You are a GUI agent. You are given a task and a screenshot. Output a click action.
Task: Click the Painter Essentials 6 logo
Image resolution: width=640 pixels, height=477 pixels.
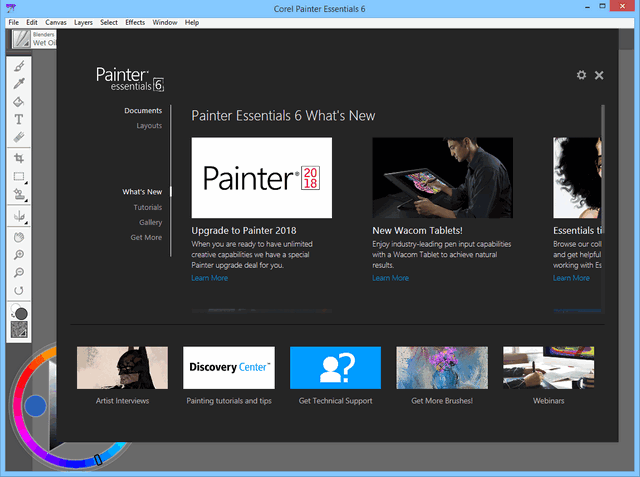(x=130, y=79)
